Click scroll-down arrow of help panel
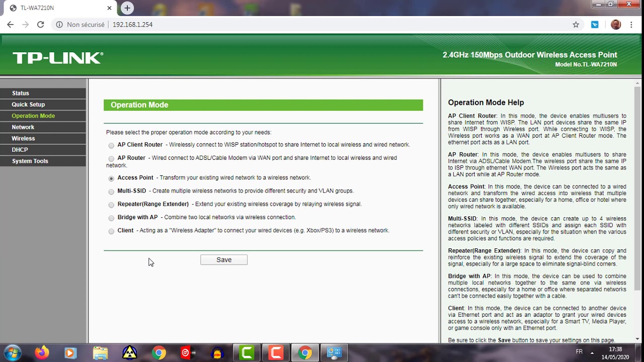This screenshot has height=362, width=644. 638,339
